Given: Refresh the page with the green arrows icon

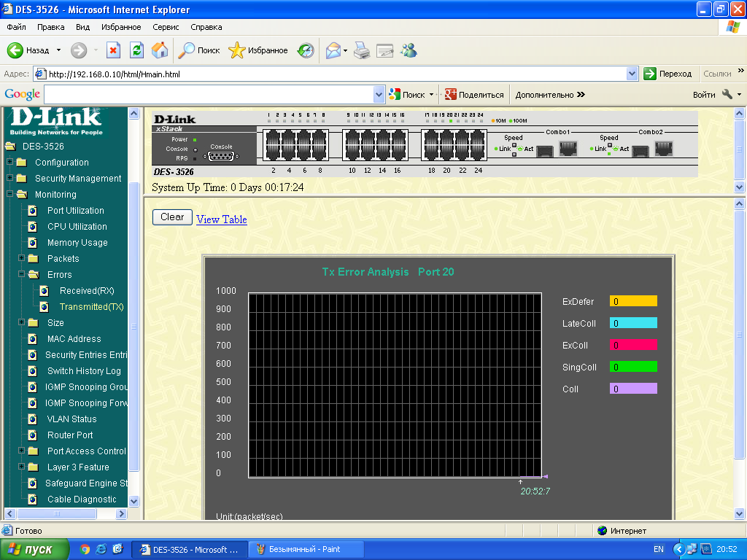Looking at the screenshot, I should tap(136, 50).
